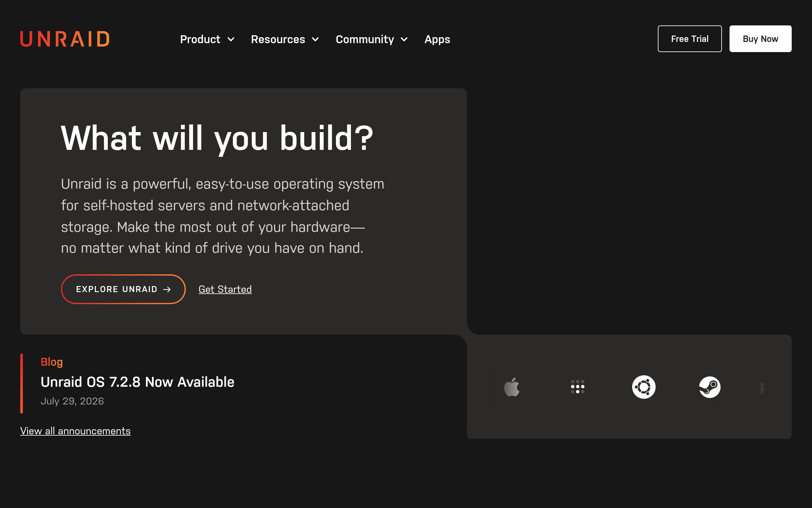Click the Free Trial button
The image size is (812, 508).
click(690, 39)
